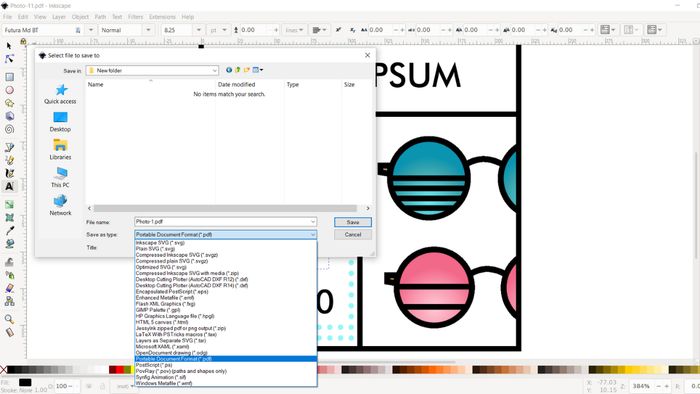Open the Edit menu
700x394 pixels.
click(x=23, y=17)
